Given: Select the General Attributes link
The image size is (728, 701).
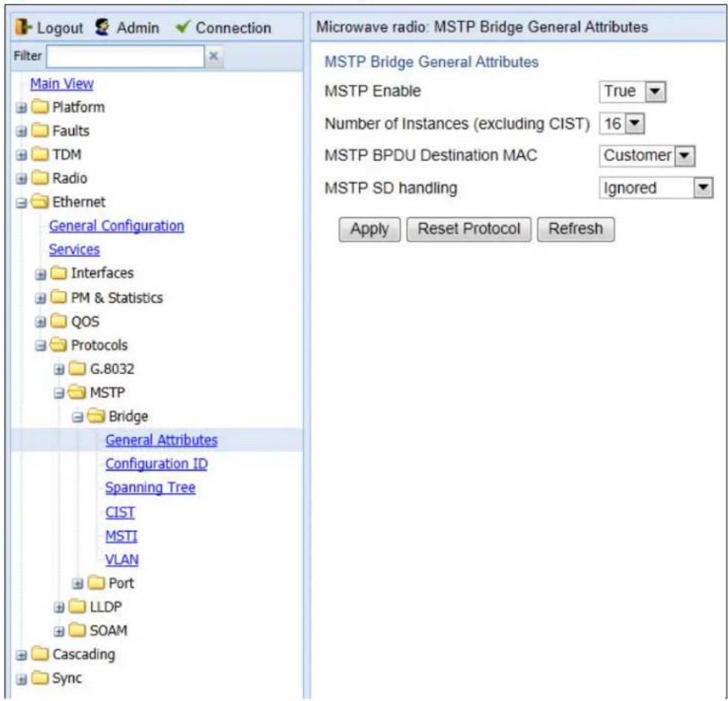Looking at the screenshot, I should [161, 440].
